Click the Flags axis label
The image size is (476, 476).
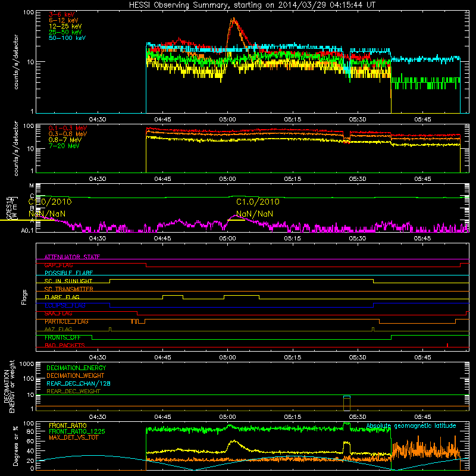click(24, 297)
